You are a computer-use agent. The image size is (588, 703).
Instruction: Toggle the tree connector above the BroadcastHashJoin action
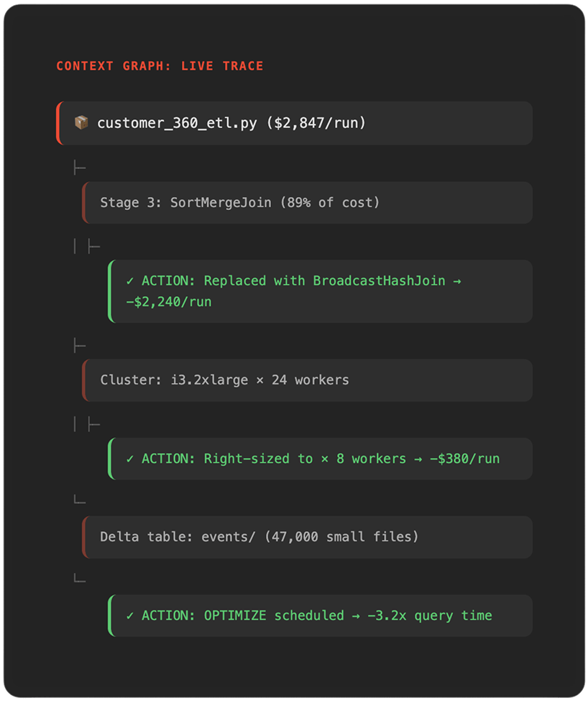click(x=86, y=247)
